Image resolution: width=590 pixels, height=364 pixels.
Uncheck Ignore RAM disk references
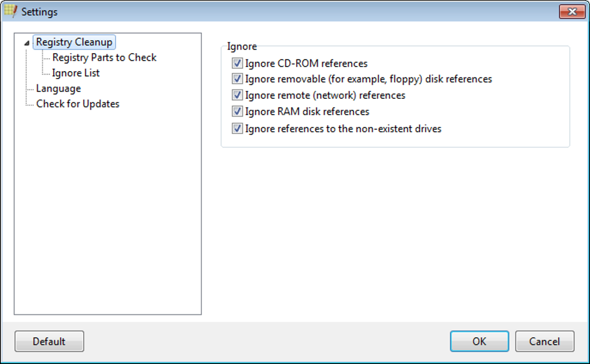tap(237, 112)
